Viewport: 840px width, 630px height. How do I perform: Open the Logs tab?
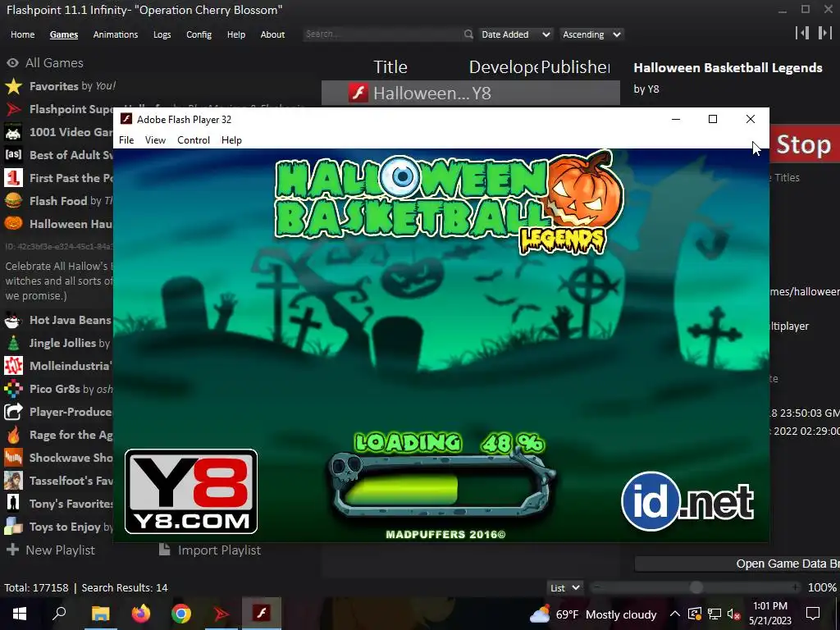[162, 34]
